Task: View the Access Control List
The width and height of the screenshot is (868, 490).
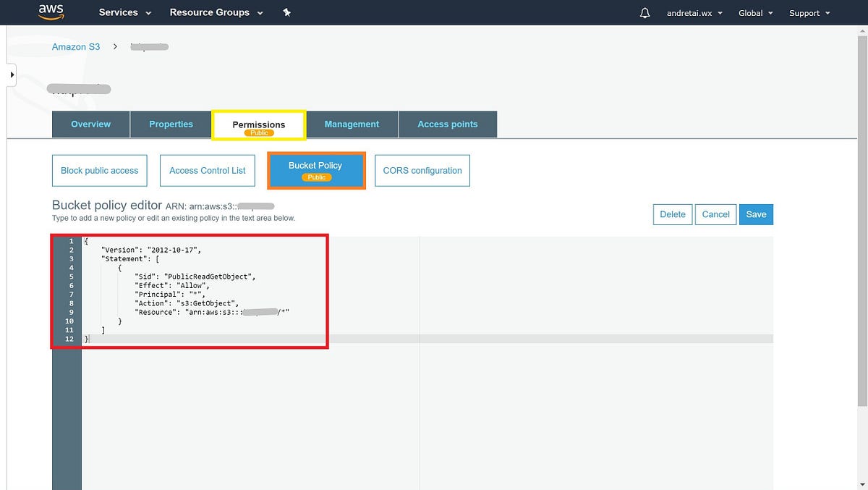Action: (207, 170)
